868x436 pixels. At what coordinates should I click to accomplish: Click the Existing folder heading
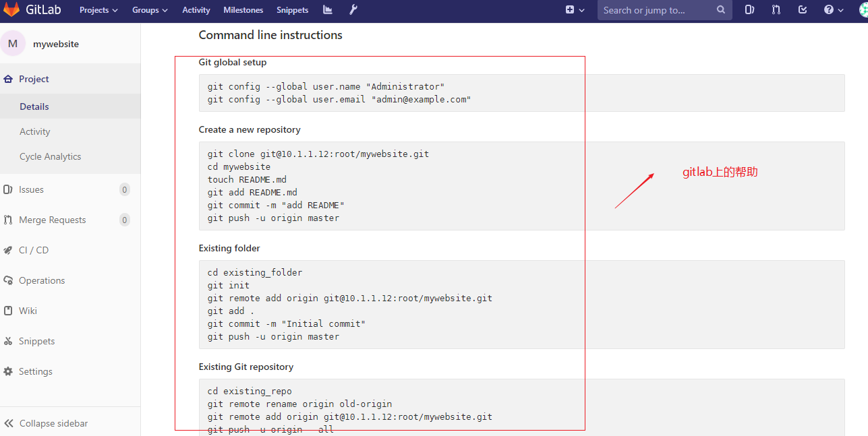point(229,248)
